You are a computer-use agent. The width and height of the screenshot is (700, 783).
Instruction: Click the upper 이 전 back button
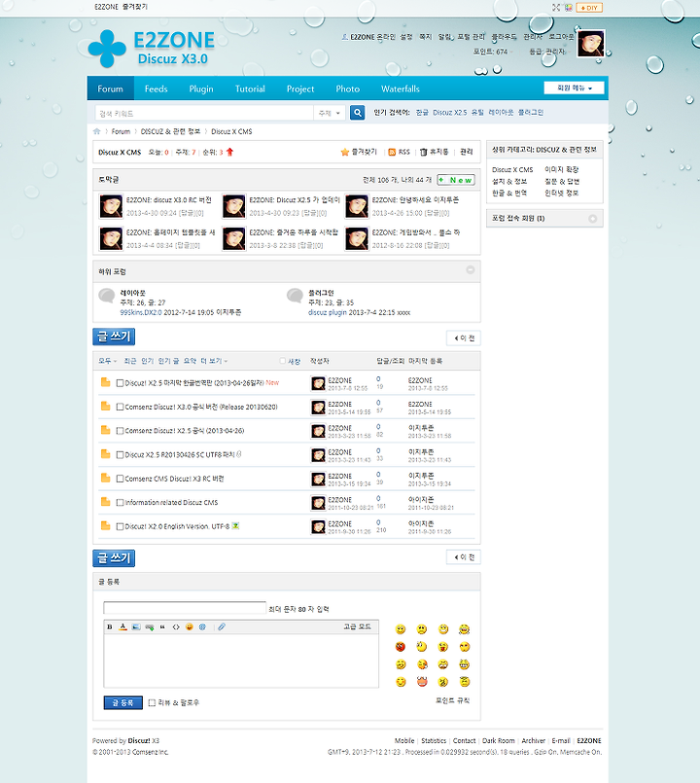coord(464,338)
